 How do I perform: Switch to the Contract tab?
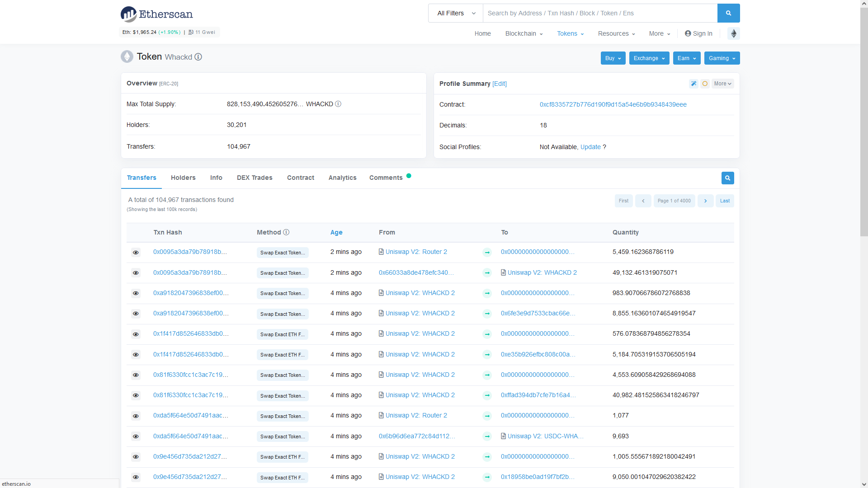pyautogui.click(x=301, y=178)
